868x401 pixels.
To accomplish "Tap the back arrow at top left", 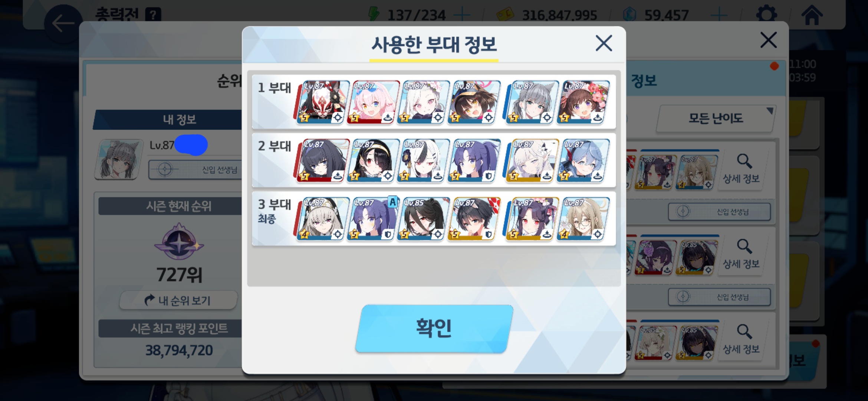I will tap(63, 23).
